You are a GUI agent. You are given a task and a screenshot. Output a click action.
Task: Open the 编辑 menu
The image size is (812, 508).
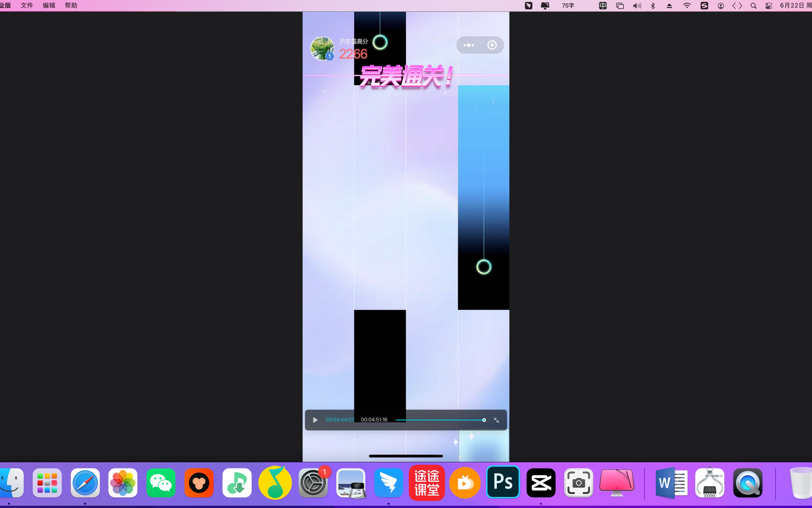49,5
